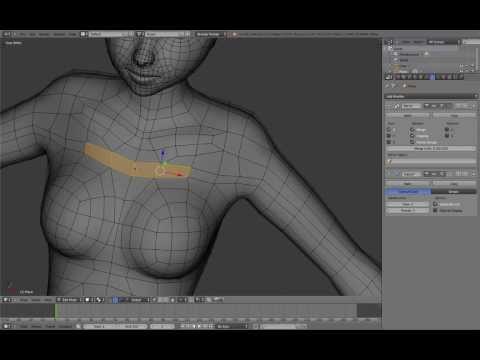Toggle Mirror modifier Y axis checkbox
This screenshot has width=480, height=360.
[389, 136]
